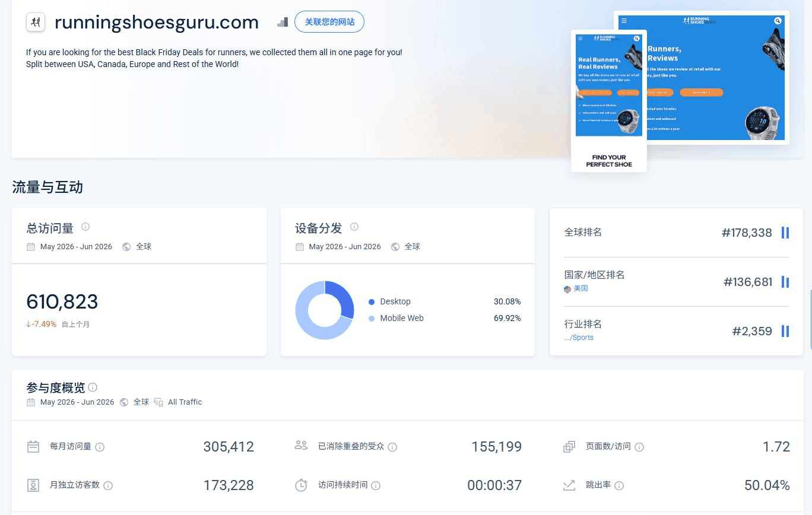The height and width of the screenshot is (515, 812).
Task: Click the Mobile Web share 69.92%
Action: 507,319
